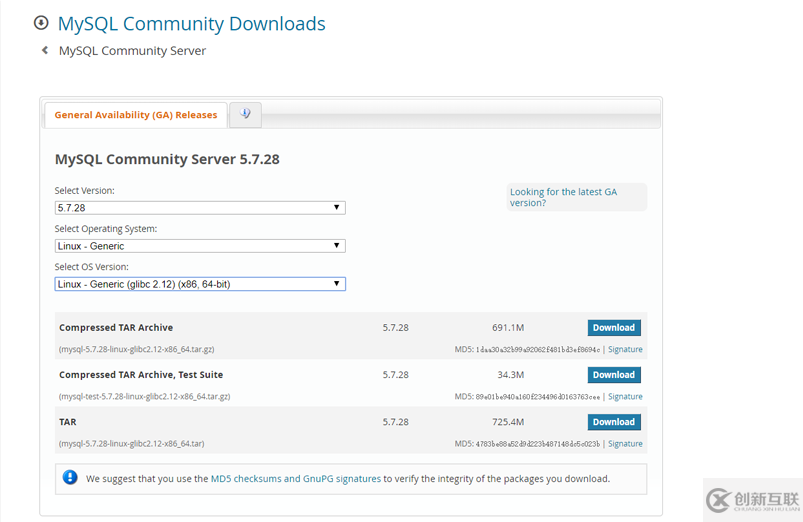Expand the Select Operating System dropdown
Image resolution: width=803 pixels, height=522 pixels.
[x=200, y=246]
